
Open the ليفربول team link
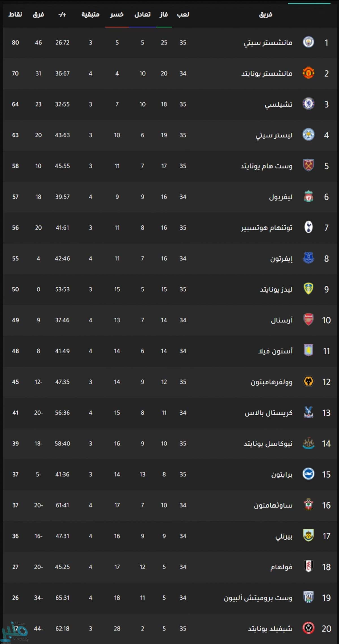click(281, 197)
